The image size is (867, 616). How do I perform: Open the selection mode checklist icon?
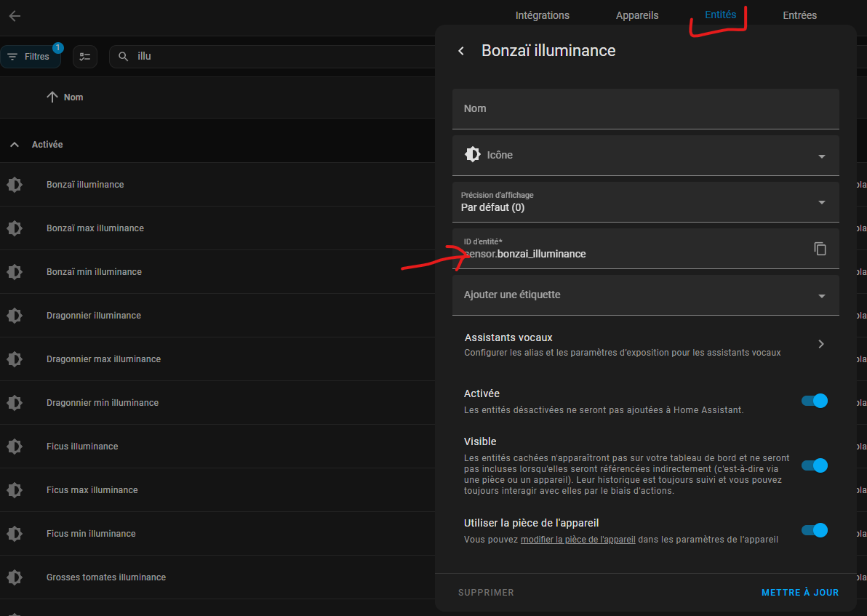84,57
